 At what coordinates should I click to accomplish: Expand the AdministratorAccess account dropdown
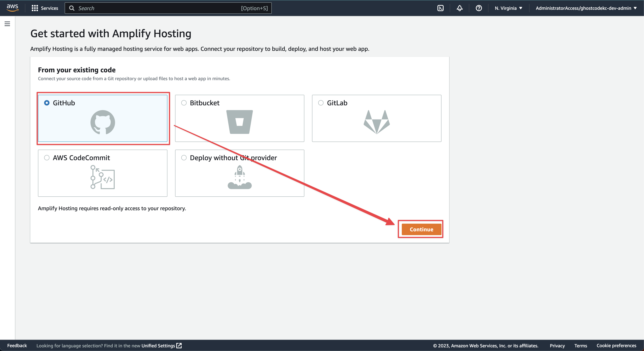click(x=585, y=8)
